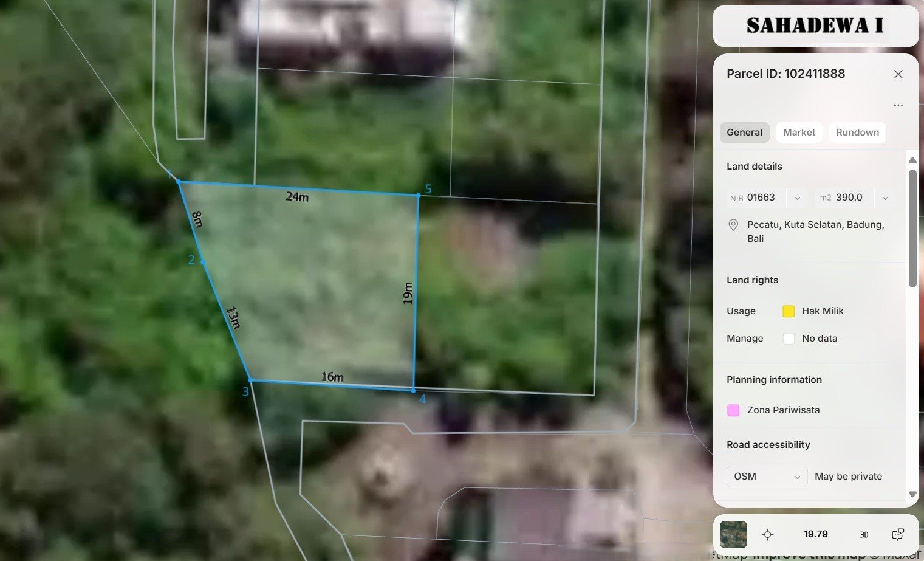Click the Pecatu, Kuta Selatan address text
The width and height of the screenshot is (924, 561).
[815, 232]
